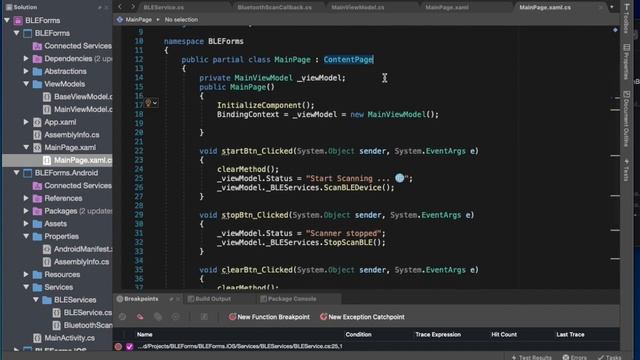640x360 pixels.
Task: Click the BLEForms.Android project icon
Action: tap(27, 173)
